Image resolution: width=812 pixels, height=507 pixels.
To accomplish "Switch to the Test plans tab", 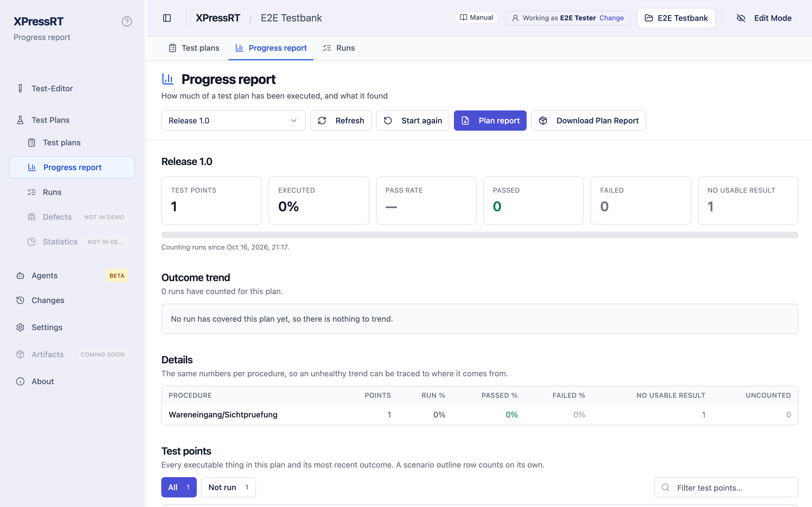I will [194, 48].
